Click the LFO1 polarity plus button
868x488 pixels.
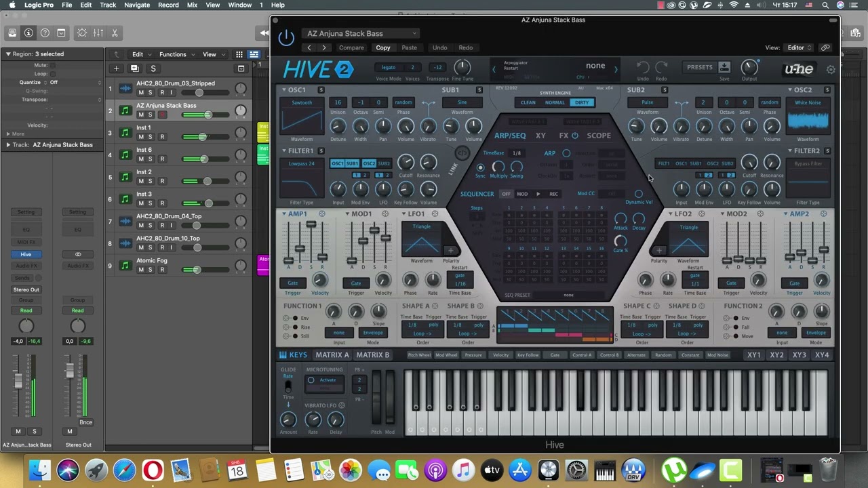450,250
